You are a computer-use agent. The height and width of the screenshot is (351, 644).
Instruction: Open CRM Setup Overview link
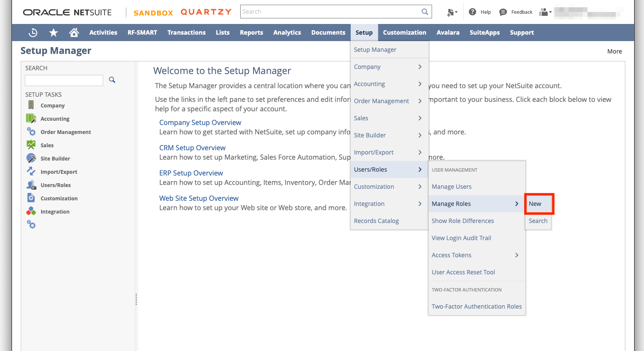tap(192, 148)
